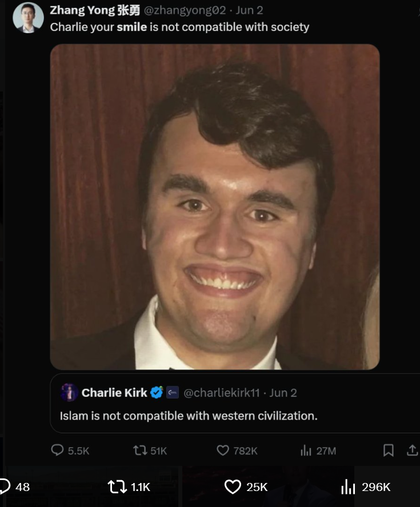View analytics showing 27M views
Screen dimensions: 420x507
(x=306, y=450)
